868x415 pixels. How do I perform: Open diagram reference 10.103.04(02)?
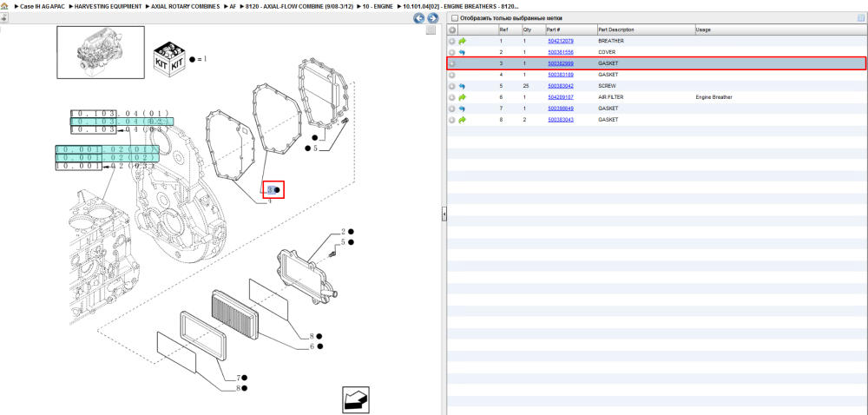122,122
